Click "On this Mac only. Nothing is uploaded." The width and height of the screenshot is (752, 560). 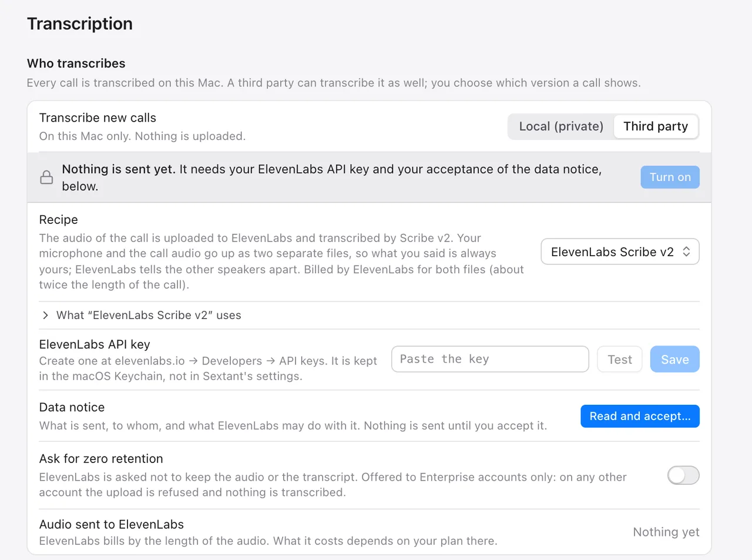[142, 136]
